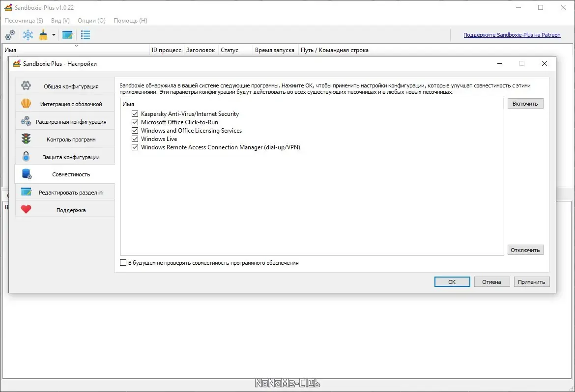Toggle the Windows Live checkbox
Screen dimensions: 575x392
click(135, 139)
